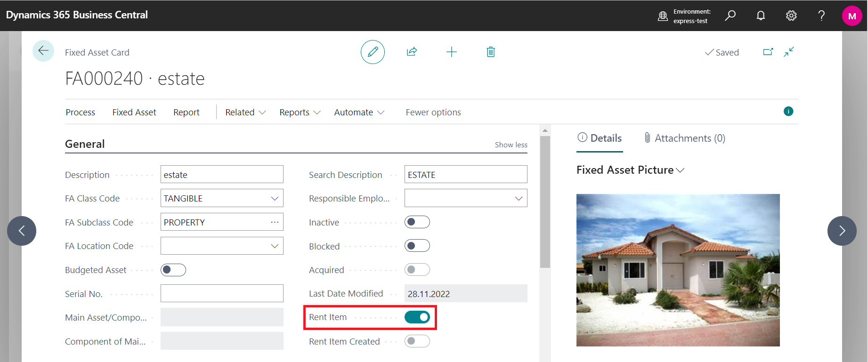Open page in new window icon
The width and height of the screenshot is (868, 362).
[768, 52]
